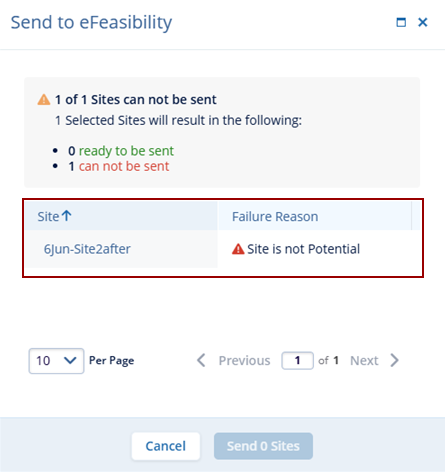Image resolution: width=445 pixels, height=472 pixels.
Task: Click the orange warning triangle icon
Action: [x=44, y=100]
